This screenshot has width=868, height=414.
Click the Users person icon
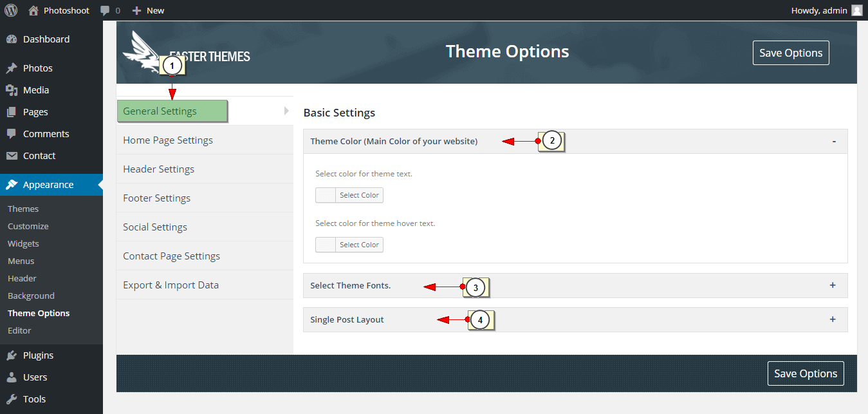[x=12, y=377]
